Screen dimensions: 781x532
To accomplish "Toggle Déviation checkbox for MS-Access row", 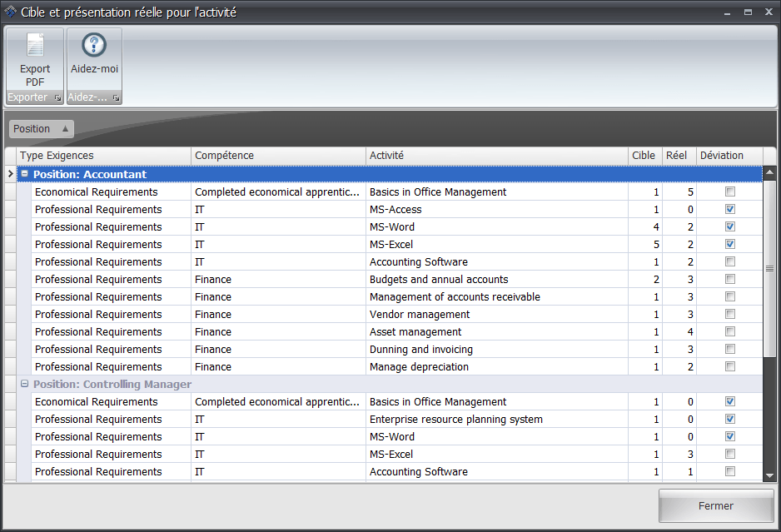I will click(x=730, y=210).
